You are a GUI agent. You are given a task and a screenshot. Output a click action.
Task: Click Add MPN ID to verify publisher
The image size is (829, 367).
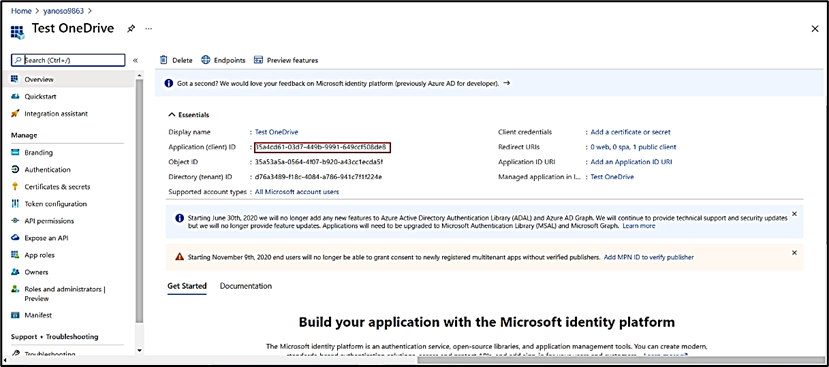pos(649,257)
